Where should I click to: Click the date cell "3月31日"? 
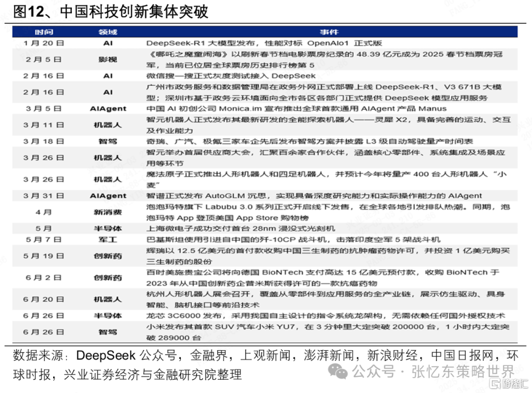(x=44, y=196)
